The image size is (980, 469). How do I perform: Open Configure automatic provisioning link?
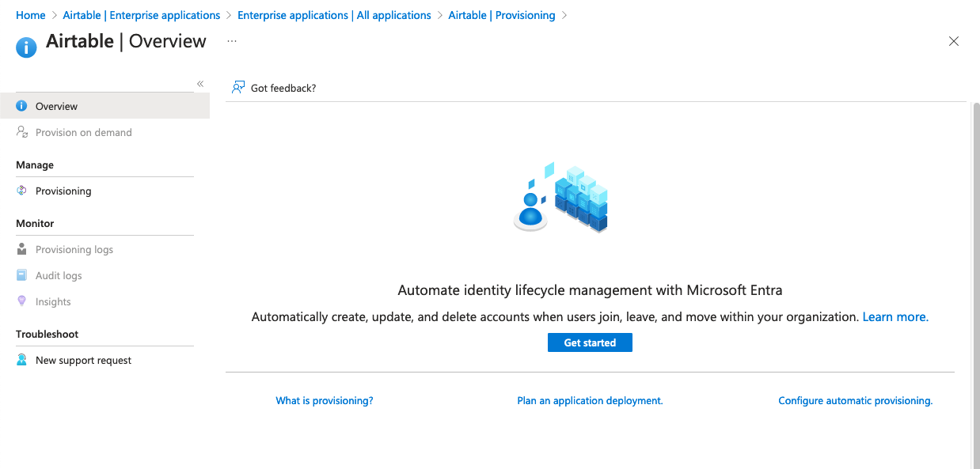coord(856,401)
